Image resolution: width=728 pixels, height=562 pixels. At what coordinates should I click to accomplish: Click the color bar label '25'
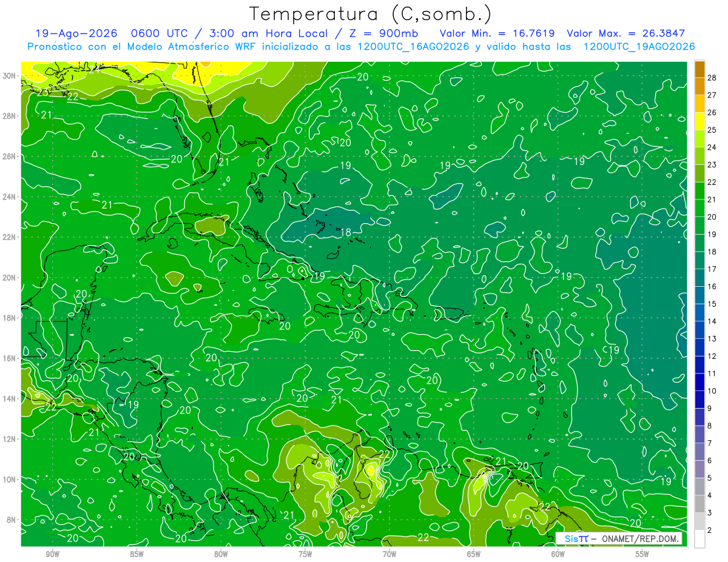pyautogui.click(x=712, y=130)
